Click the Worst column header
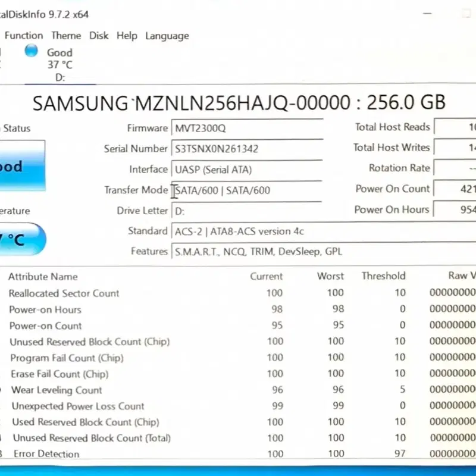 (x=330, y=276)
